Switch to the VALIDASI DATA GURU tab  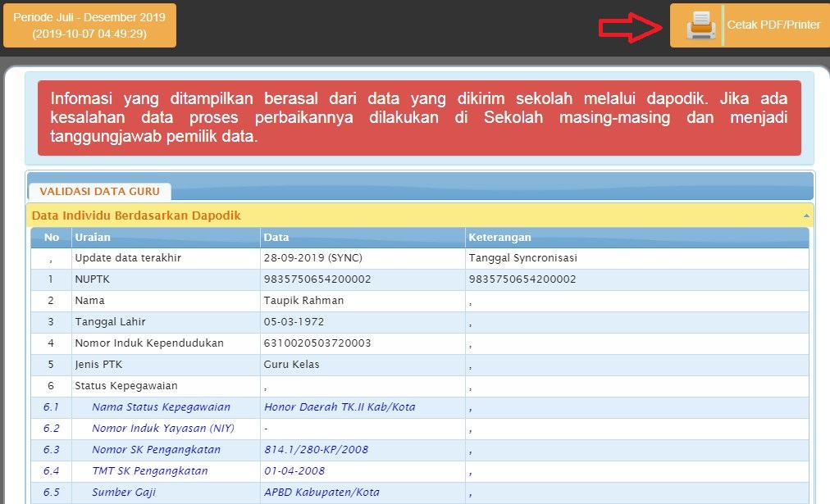click(98, 190)
